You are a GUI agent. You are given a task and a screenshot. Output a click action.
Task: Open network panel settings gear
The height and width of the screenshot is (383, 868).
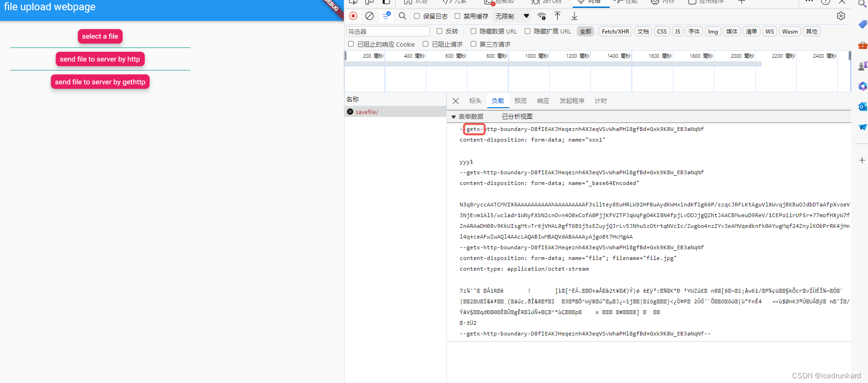841,16
